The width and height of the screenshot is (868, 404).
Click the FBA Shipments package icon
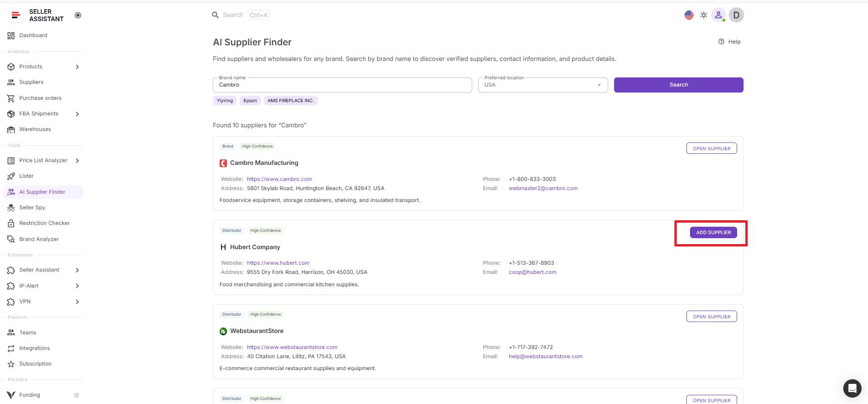pos(11,114)
